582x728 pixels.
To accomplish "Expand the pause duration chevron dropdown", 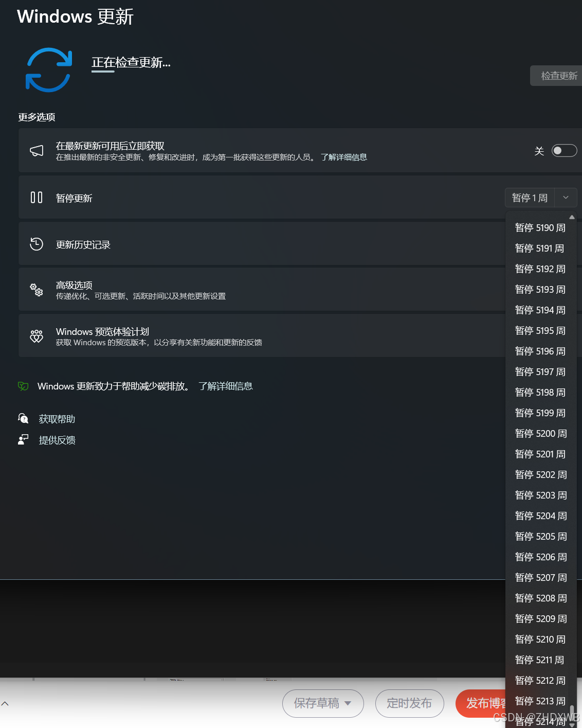I will (566, 198).
